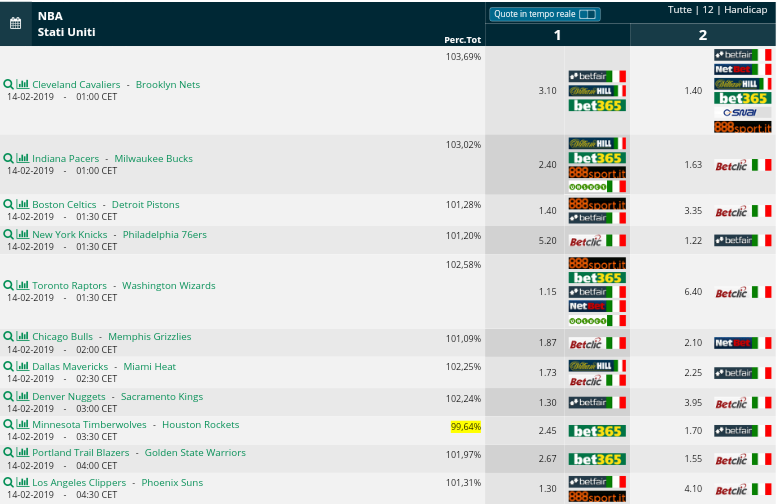Image resolution: width=778 pixels, height=504 pixels.
Task: Open the stats chart icon for Los Angeles Clippers match
Action: (x=22, y=482)
